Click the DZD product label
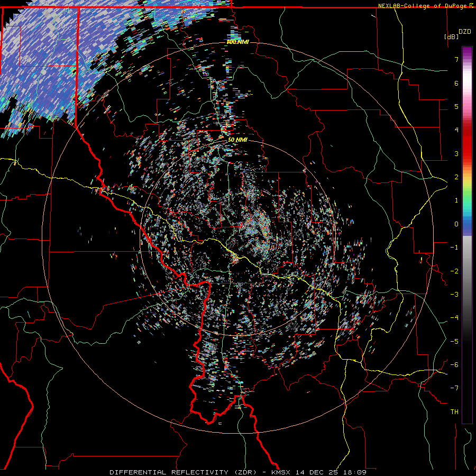The height and width of the screenshot is (476, 476). (x=464, y=32)
